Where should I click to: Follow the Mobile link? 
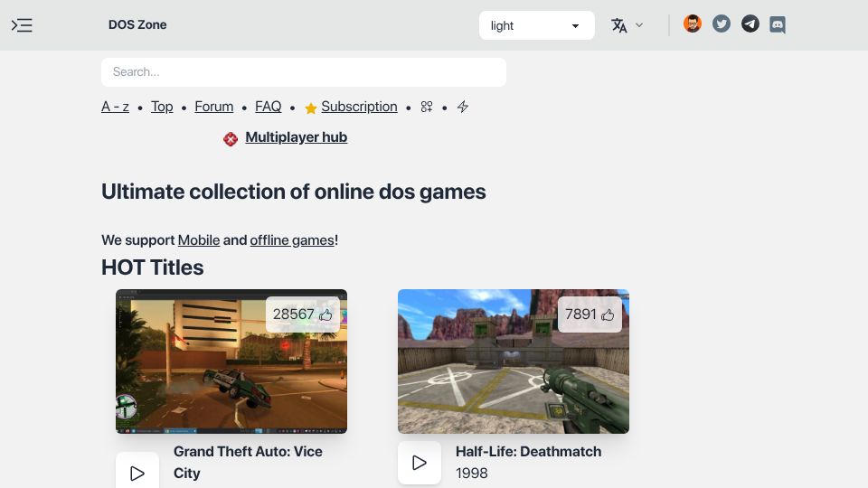[x=199, y=240]
